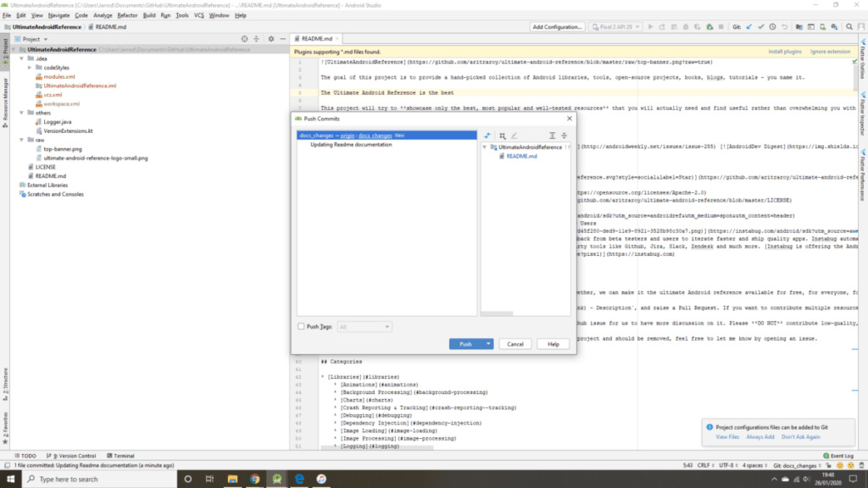Click the Cancel button
This screenshot has width=868, height=488.
pos(514,344)
